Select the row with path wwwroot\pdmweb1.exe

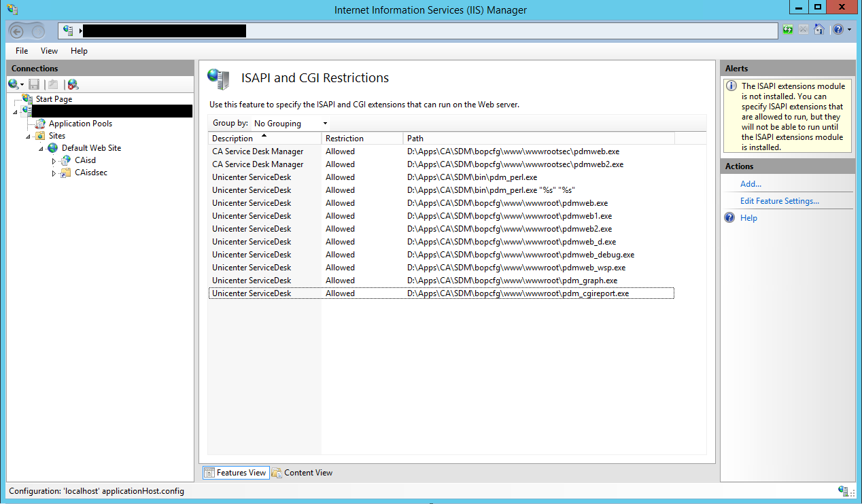click(441, 216)
